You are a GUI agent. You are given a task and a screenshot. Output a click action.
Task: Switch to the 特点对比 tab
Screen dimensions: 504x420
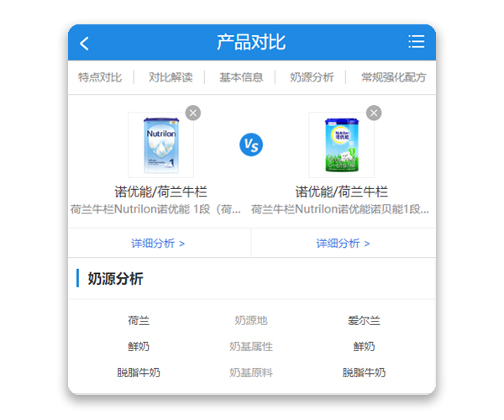tap(100, 77)
